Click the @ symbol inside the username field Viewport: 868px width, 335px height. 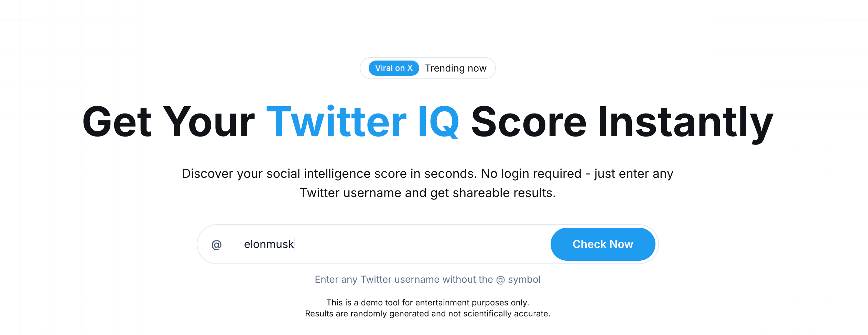point(216,244)
